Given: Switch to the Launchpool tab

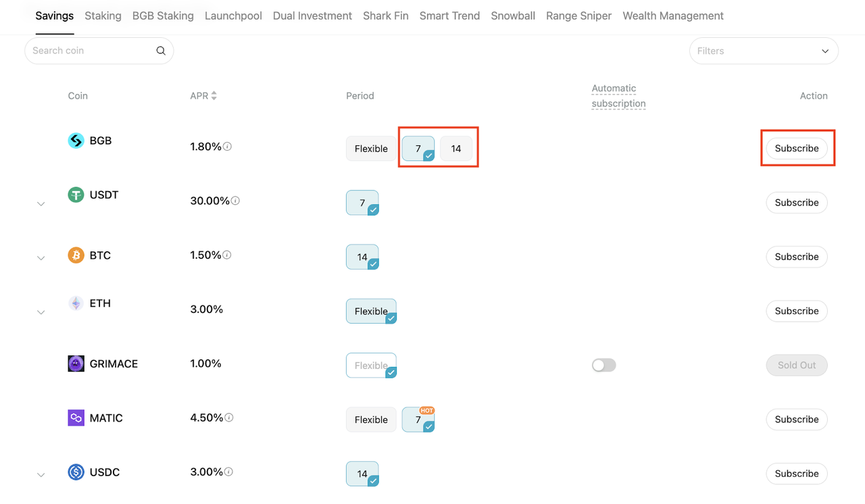Looking at the screenshot, I should point(233,16).
